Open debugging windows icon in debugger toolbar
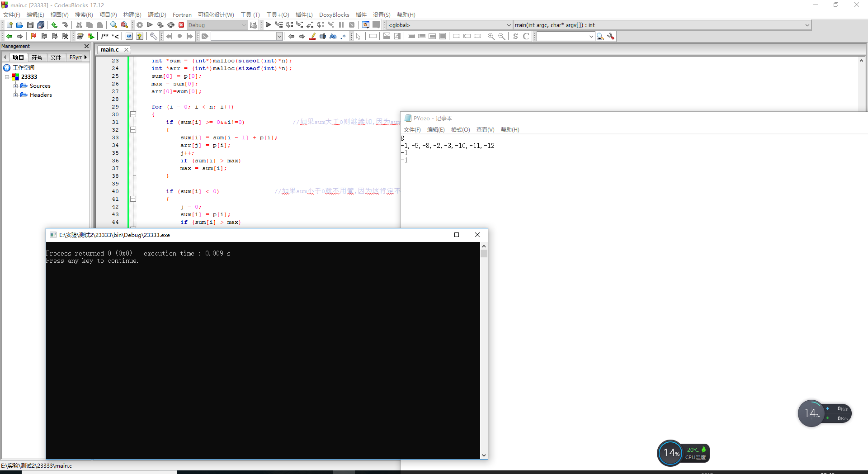868x474 pixels. click(366, 25)
